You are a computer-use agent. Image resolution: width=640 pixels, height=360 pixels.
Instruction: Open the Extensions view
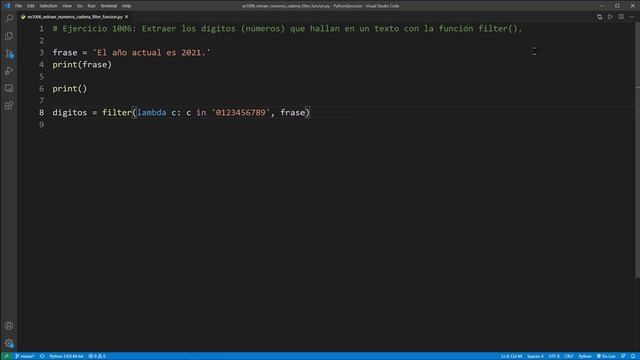tap(9, 106)
